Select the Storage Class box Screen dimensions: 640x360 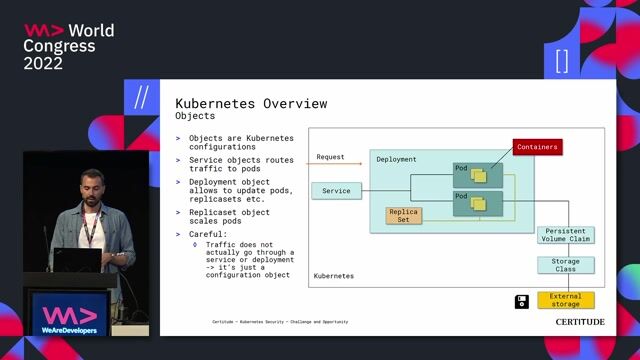[x=566, y=265]
